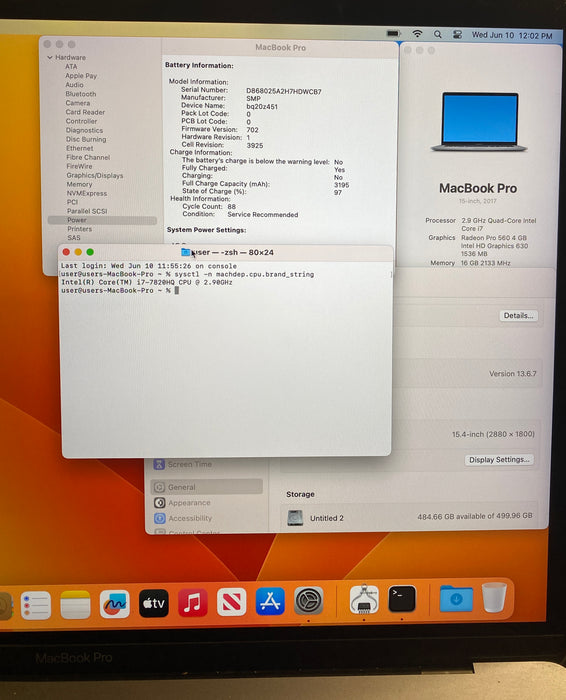Screen dimensions: 566x700
Task: Switch to Terminal via Dock icon
Action: [402, 599]
